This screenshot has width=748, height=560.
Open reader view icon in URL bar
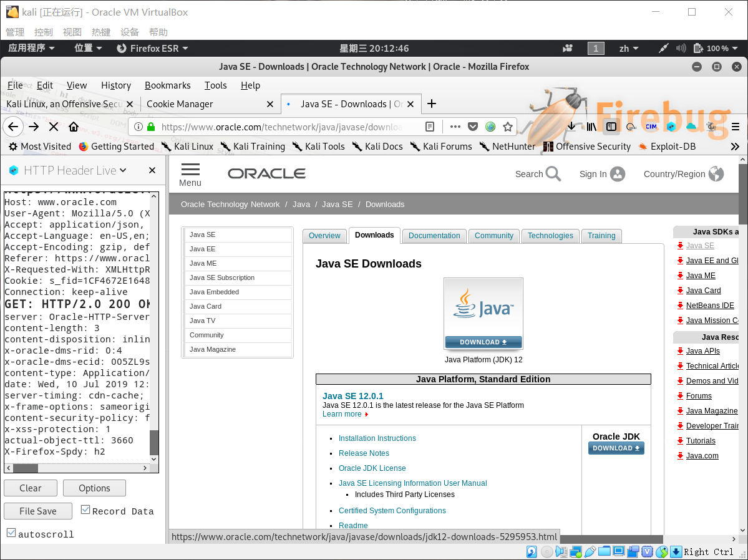[x=430, y=127]
